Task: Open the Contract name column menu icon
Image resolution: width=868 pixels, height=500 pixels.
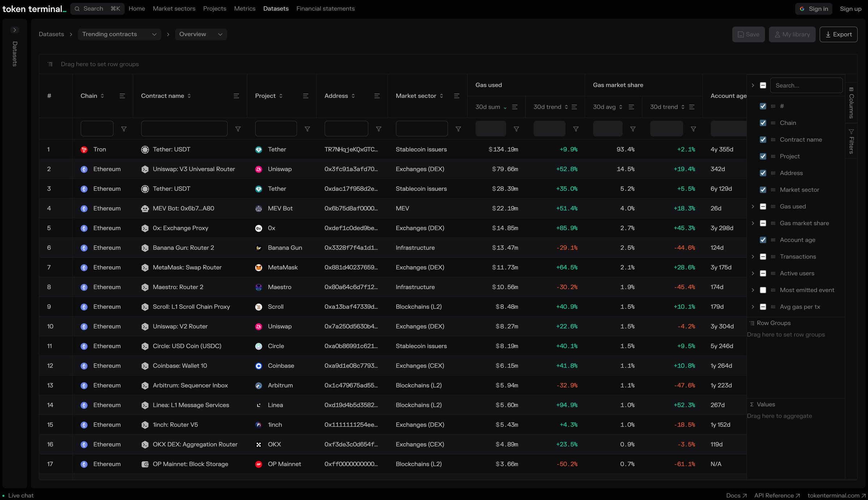Action: pyautogui.click(x=236, y=96)
